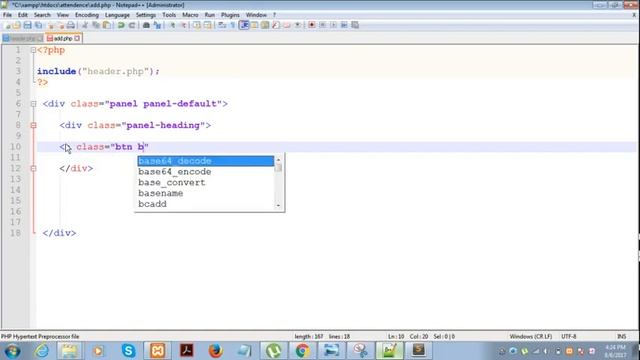Open the Plugins menu
This screenshot has height=360, width=640.
pyautogui.click(x=230, y=15)
